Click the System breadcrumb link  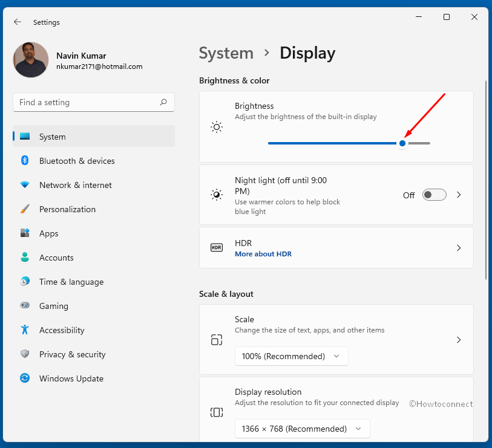(226, 53)
